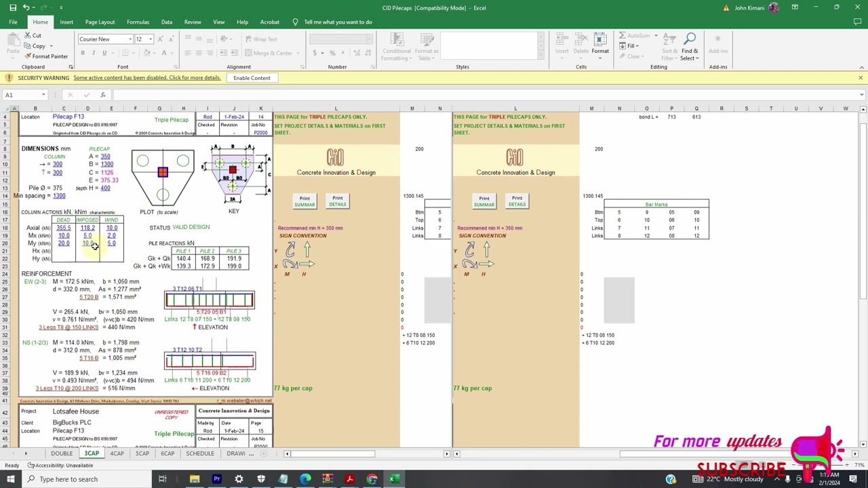
Task: Open File Explorer from taskbar
Action: coord(195,479)
